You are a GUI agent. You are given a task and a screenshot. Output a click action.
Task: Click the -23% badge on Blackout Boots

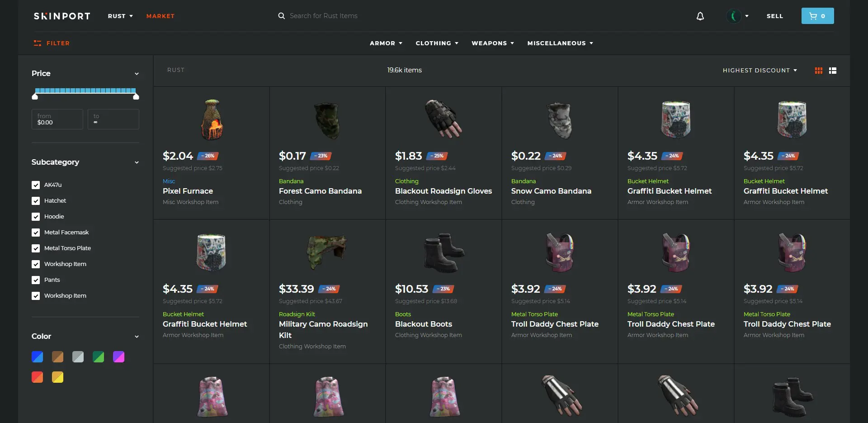pos(443,289)
